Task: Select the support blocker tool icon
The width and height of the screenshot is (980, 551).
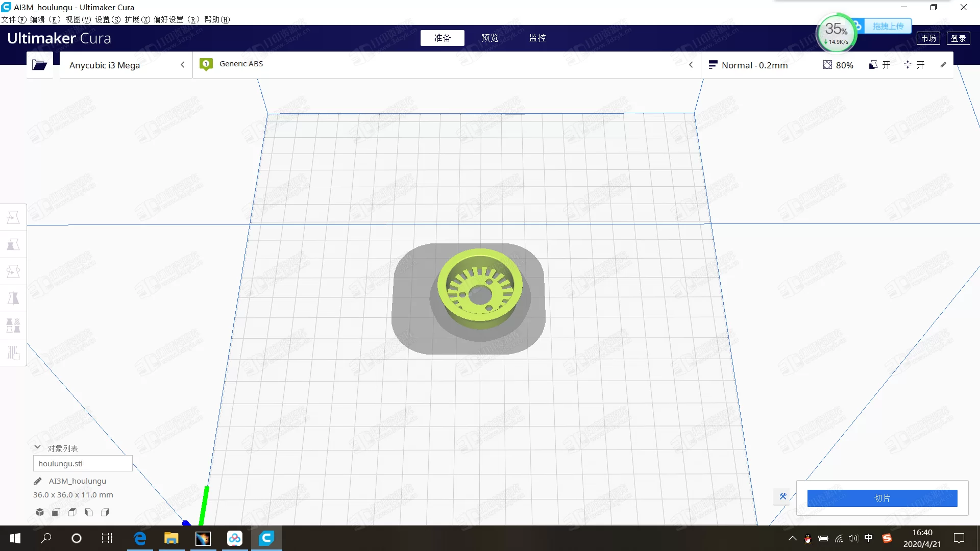Action: click(13, 352)
